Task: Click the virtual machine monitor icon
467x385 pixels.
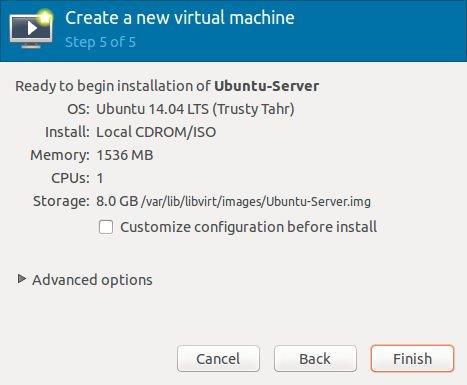Action: point(31,29)
